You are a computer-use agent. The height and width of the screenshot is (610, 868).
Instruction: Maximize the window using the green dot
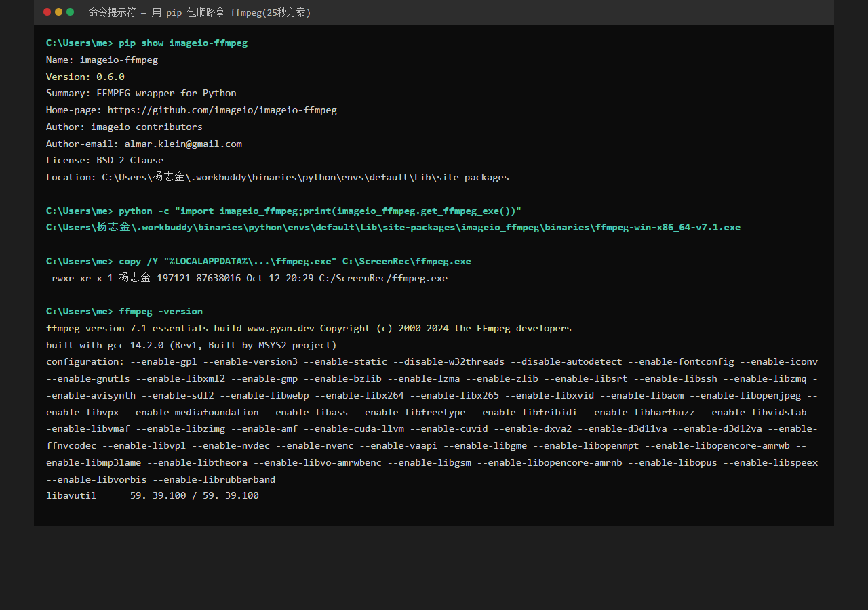(70, 12)
